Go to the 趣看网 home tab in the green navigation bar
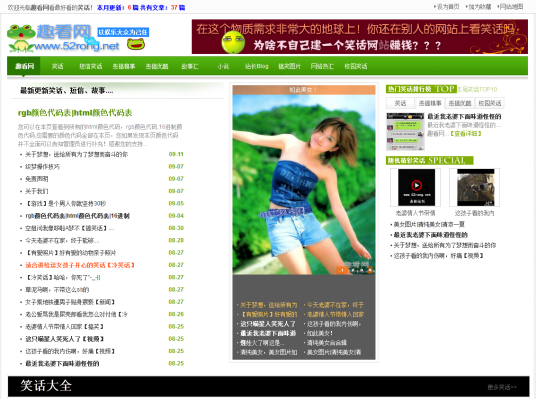Screen dimensions: 536x399 (24, 66)
